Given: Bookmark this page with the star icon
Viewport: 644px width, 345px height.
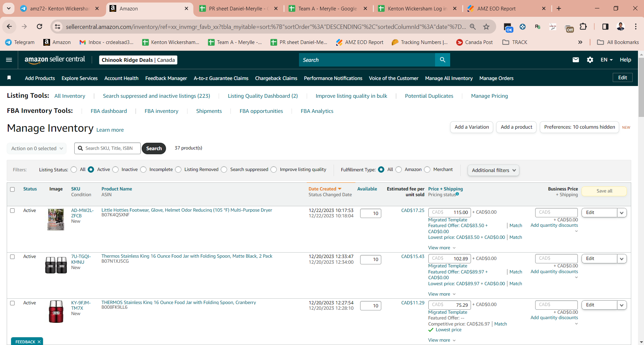Looking at the screenshot, I should point(486,27).
